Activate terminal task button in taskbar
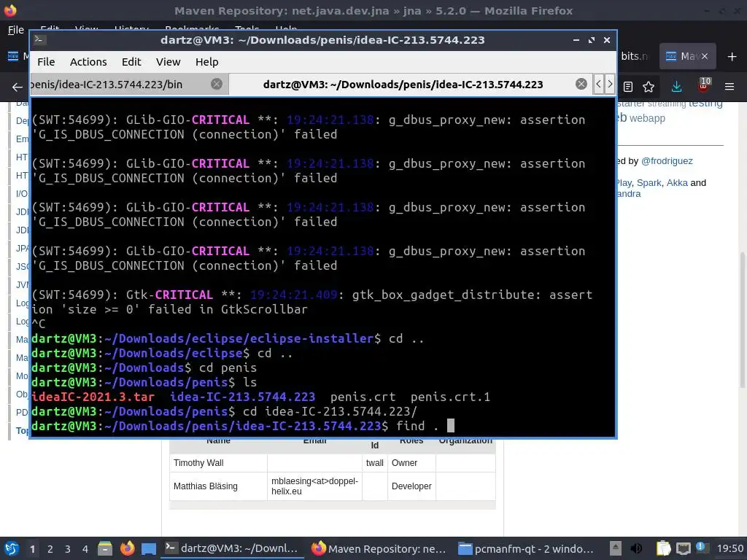 (x=231, y=548)
